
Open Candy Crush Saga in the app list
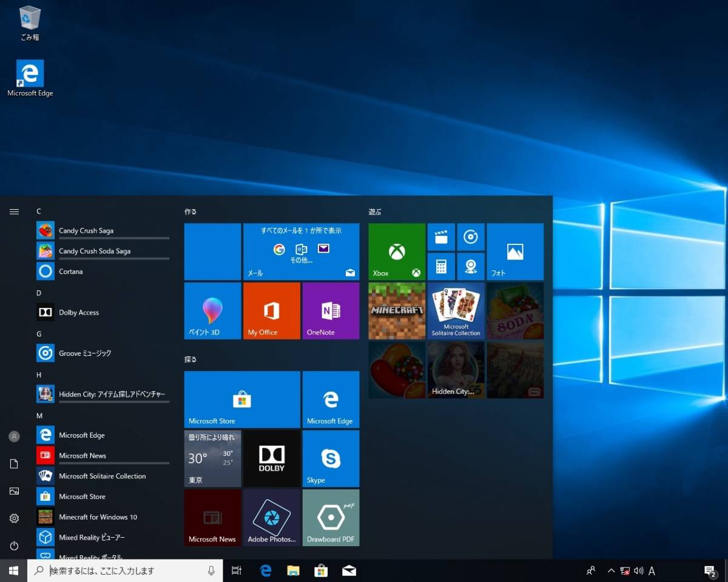(x=103, y=231)
